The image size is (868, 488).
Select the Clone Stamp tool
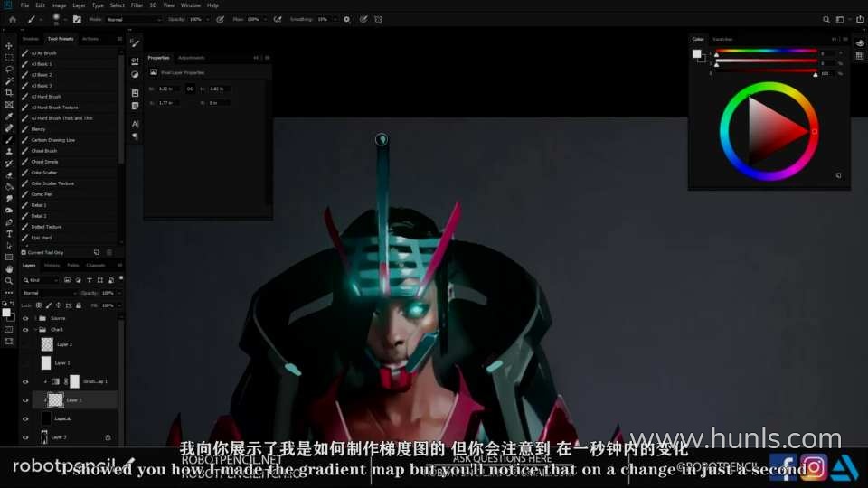[9, 151]
